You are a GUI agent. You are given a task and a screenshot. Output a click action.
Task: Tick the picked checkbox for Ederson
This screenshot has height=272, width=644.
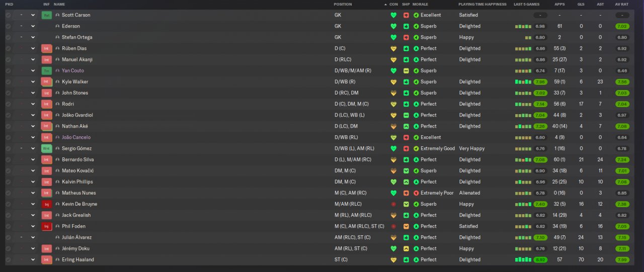(8, 26)
